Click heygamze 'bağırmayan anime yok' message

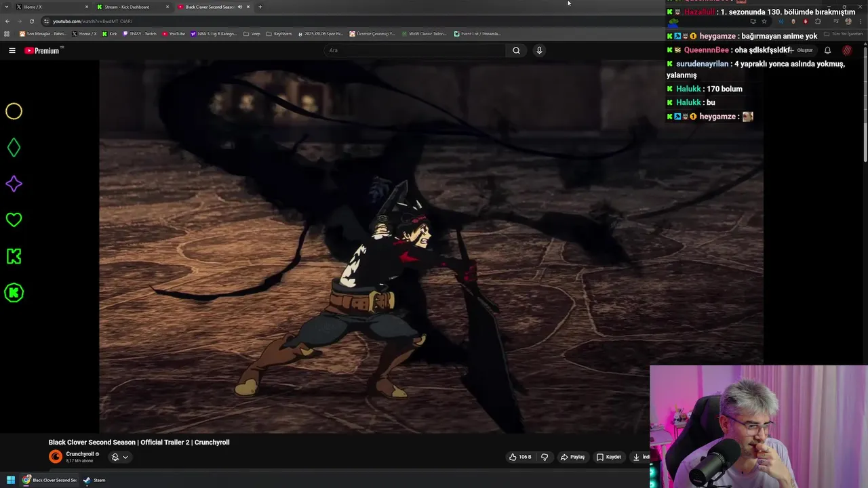[x=742, y=36]
